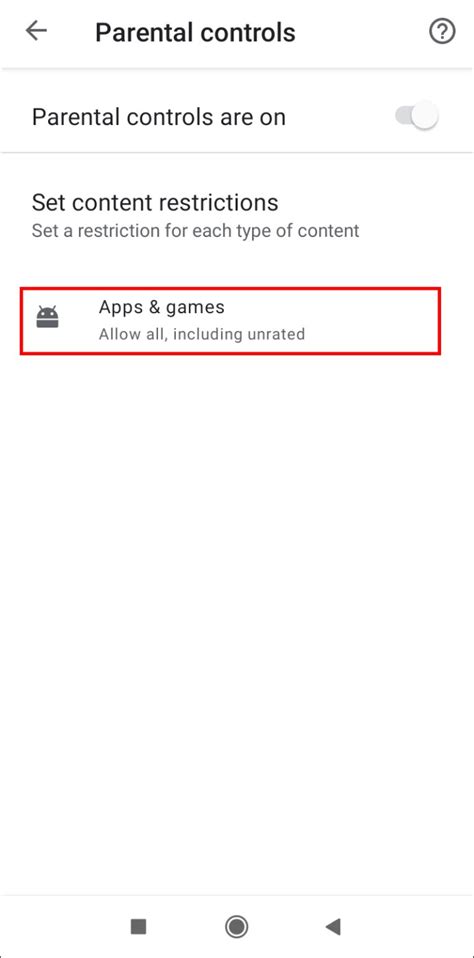Viewport: 474px width, 958px height.
Task: Click "Allow all, including unrated" subtitle
Action: coord(202,334)
